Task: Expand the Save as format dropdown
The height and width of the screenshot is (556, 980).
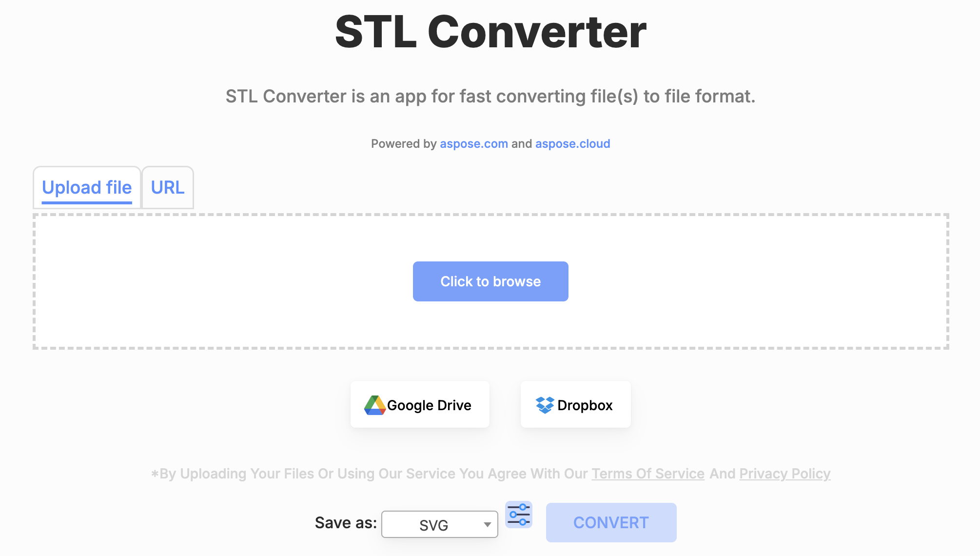Action: [x=437, y=524]
